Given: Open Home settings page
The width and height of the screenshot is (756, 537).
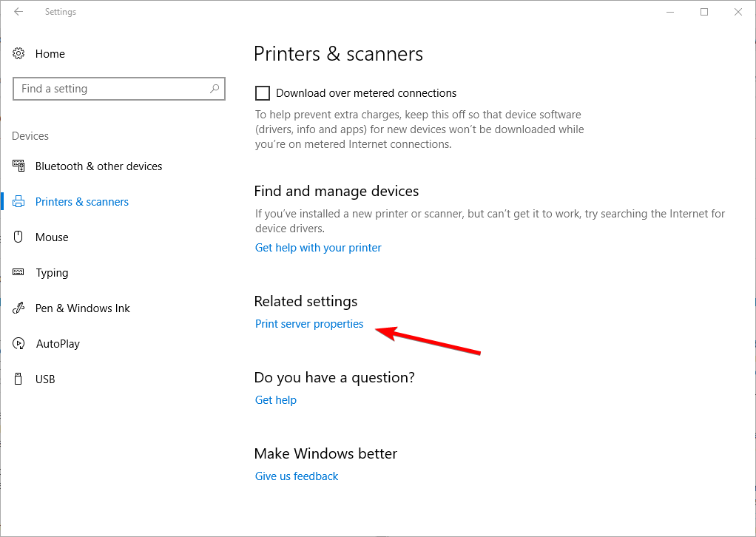Looking at the screenshot, I should click(50, 53).
